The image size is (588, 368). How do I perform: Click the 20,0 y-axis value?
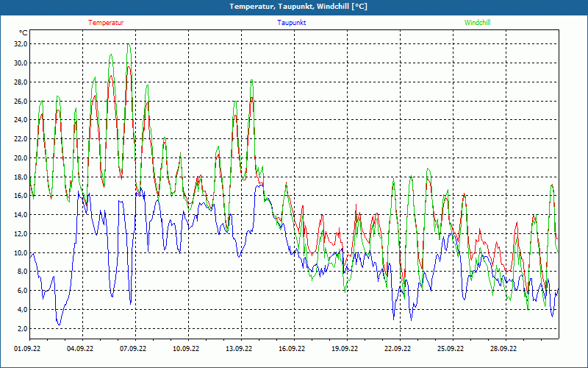(21, 158)
